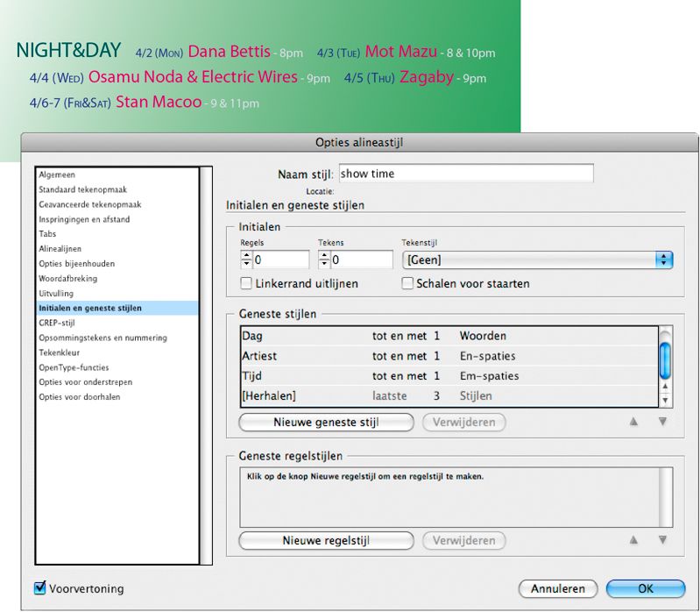Increase Regels value with stepper
The height and width of the screenshot is (612, 700).
246,255
